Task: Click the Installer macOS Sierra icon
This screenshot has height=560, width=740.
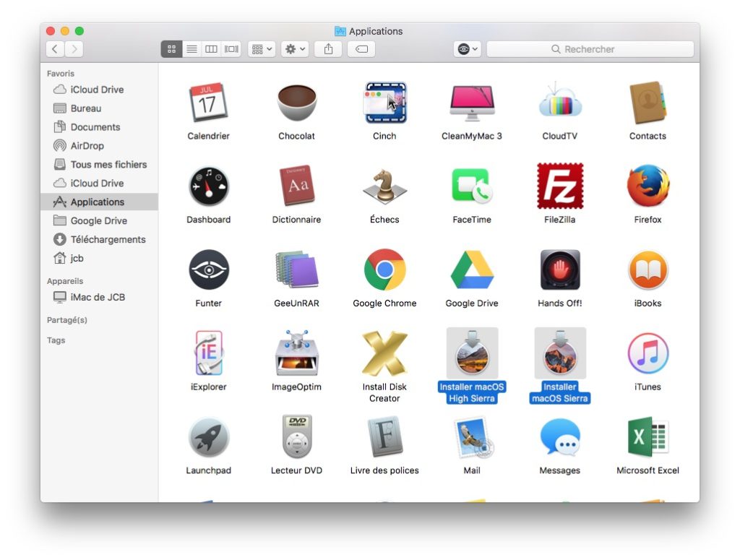Action: coord(560,353)
